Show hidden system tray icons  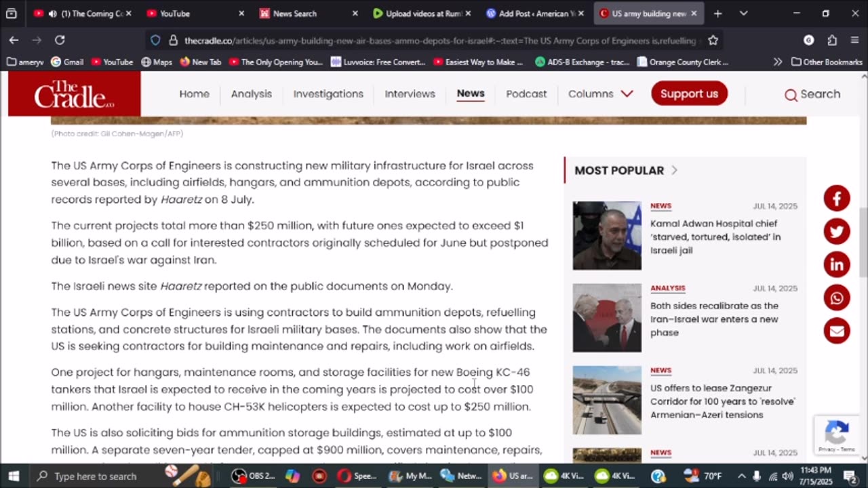pyautogui.click(x=741, y=476)
